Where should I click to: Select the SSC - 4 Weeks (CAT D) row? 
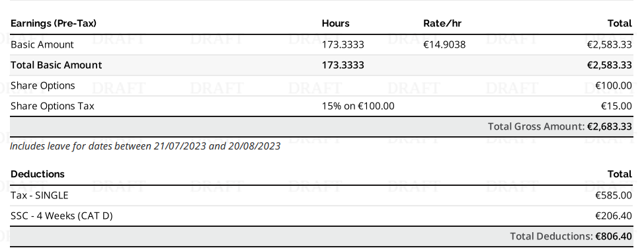pyautogui.click(x=321, y=216)
